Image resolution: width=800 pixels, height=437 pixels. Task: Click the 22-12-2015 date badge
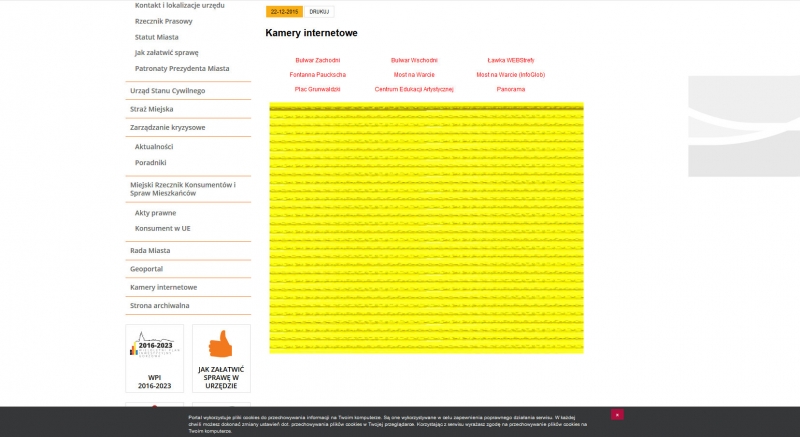tap(284, 12)
